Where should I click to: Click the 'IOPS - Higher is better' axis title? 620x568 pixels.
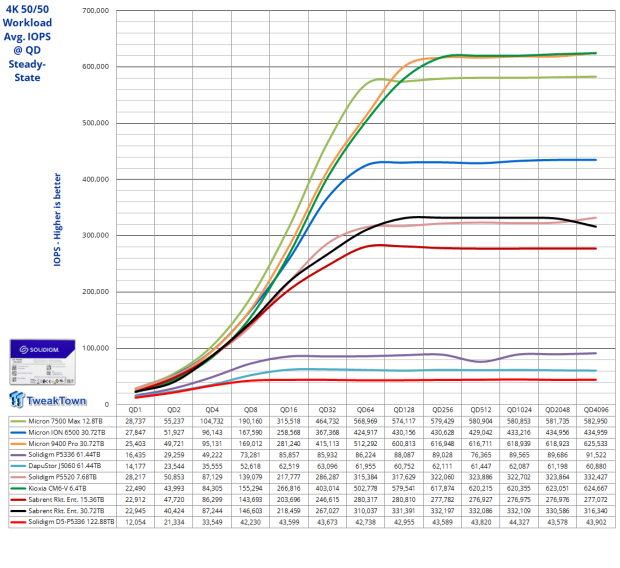pos(57,220)
